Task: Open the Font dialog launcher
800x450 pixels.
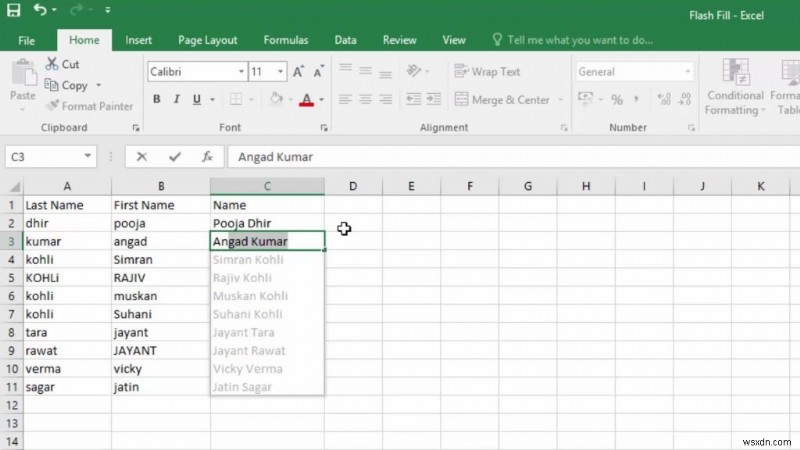Action: click(324, 128)
